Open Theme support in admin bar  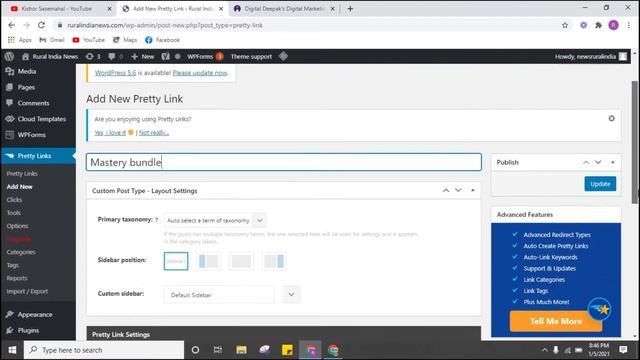(x=251, y=56)
